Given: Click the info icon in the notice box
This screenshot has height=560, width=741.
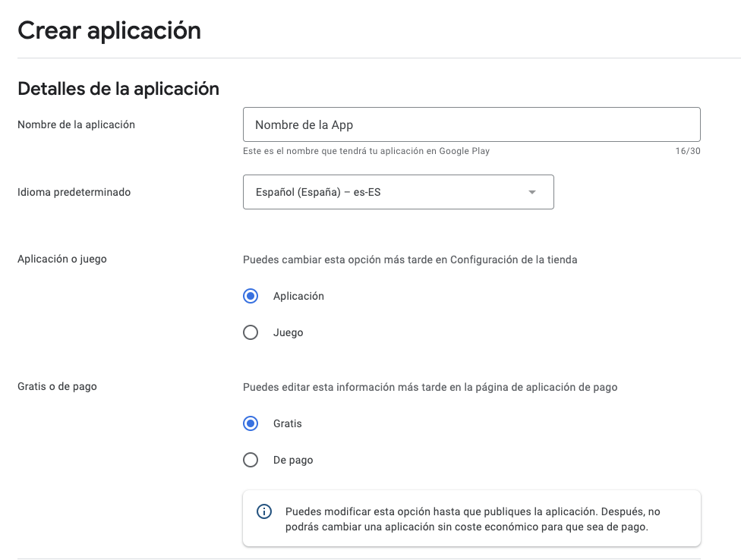Looking at the screenshot, I should point(263,511).
